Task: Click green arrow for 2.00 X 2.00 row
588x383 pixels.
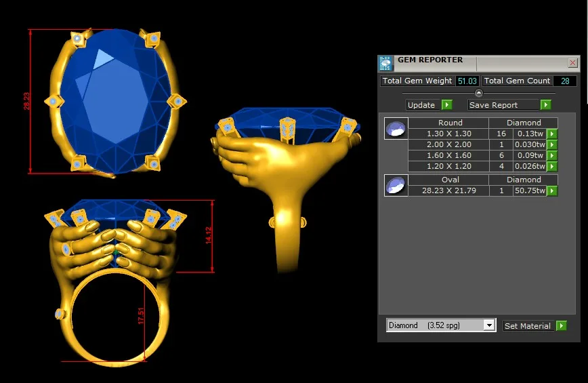Action: pyautogui.click(x=552, y=145)
